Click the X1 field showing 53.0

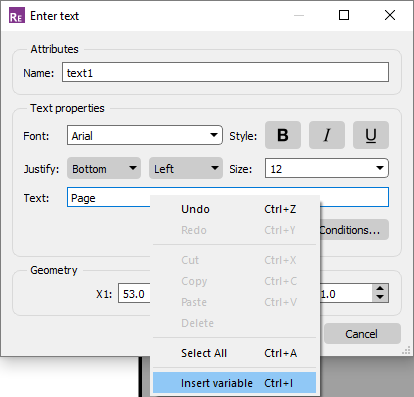click(134, 294)
